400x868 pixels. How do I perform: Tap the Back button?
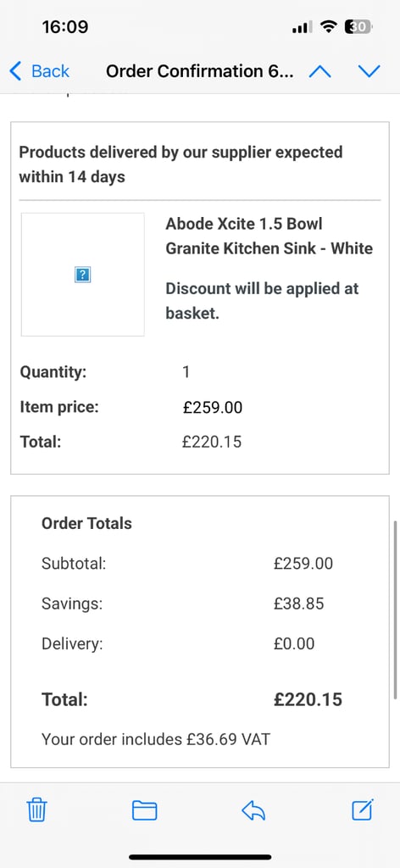tap(39, 71)
